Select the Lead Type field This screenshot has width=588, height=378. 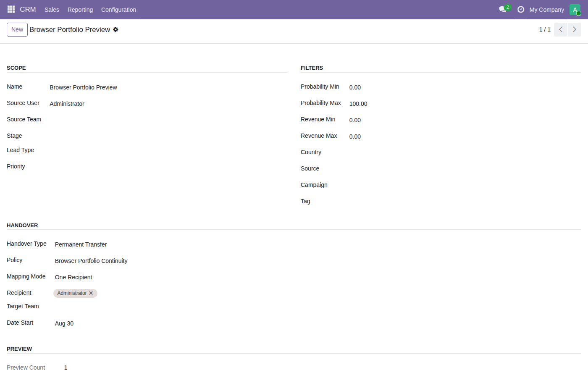(168, 150)
